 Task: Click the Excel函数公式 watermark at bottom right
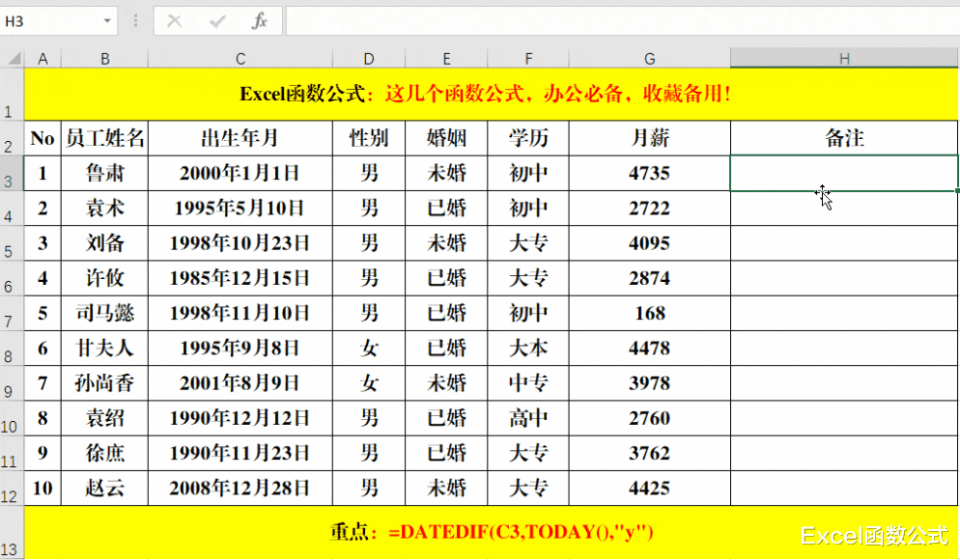tap(868, 530)
